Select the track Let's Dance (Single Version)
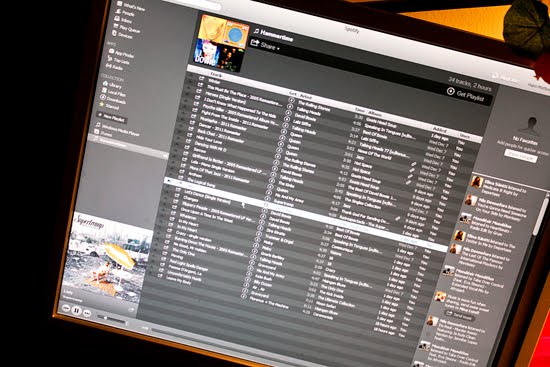The width and height of the screenshot is (550, 367). pos(207,196)
